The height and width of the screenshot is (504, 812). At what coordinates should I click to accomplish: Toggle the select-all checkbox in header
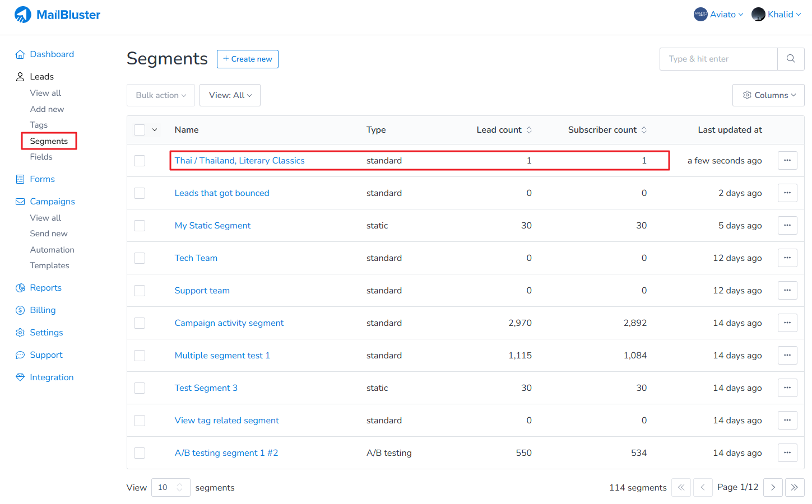coord(140,130)
